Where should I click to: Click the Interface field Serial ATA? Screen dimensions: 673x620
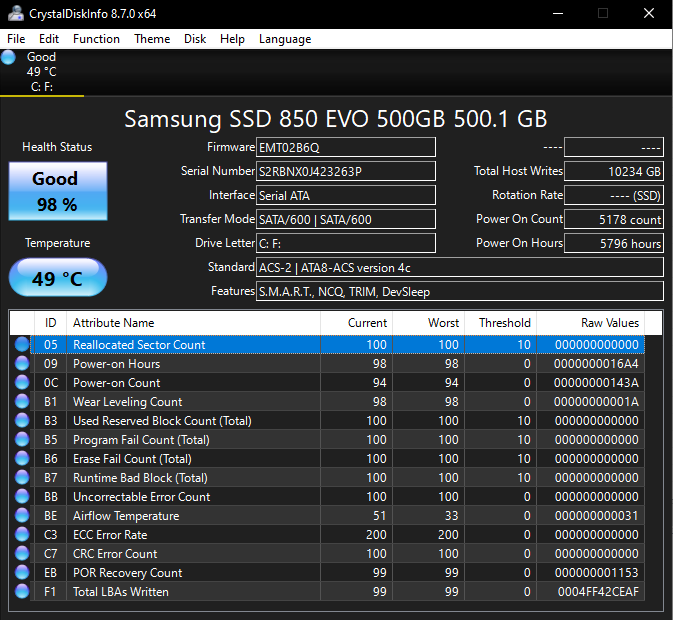(x=346, y=195)
